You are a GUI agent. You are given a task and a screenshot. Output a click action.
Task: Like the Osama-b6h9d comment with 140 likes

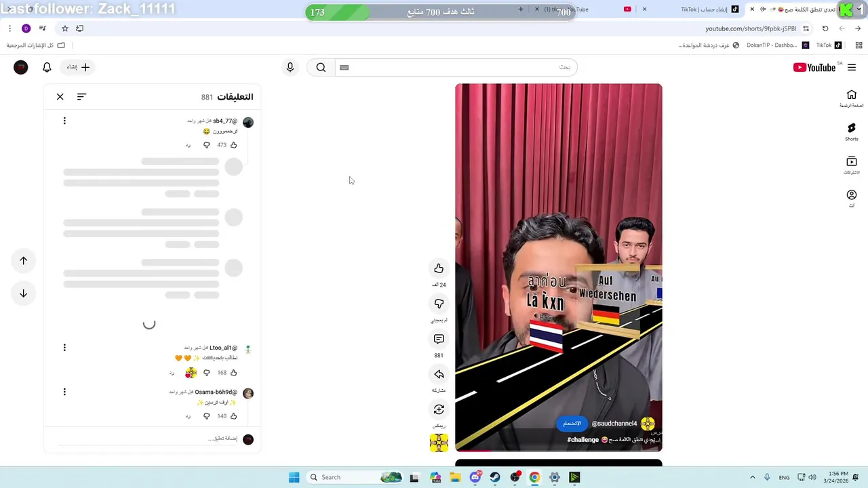(233, 416)
